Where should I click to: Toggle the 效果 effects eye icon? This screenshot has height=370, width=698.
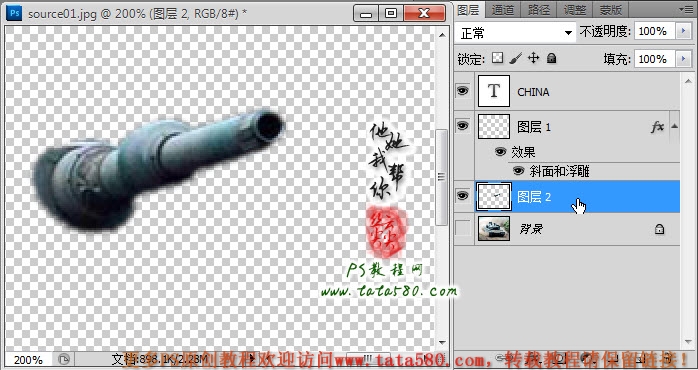pos(501,152)
